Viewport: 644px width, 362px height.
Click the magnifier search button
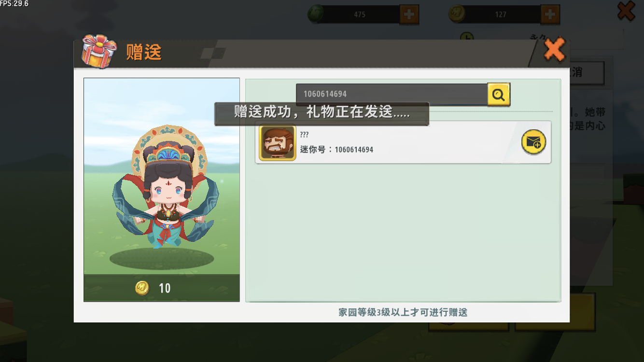click(x=499, y=94)
